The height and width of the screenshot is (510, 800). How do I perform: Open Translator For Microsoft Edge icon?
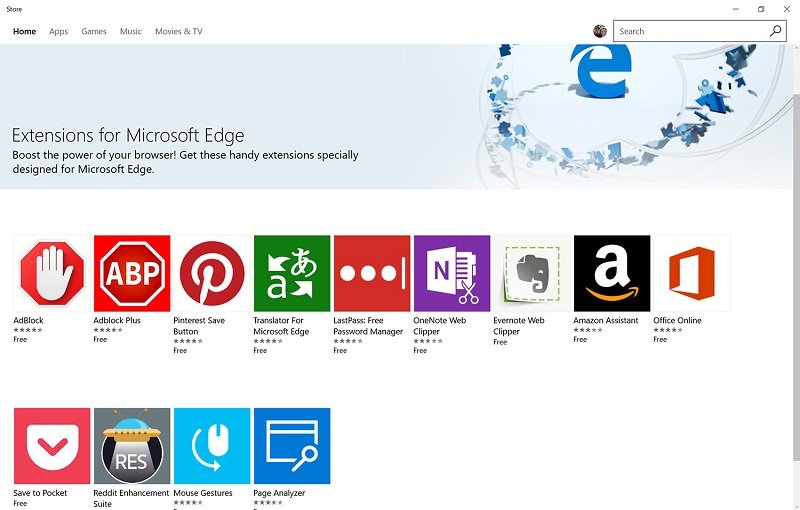click(292, 273)
